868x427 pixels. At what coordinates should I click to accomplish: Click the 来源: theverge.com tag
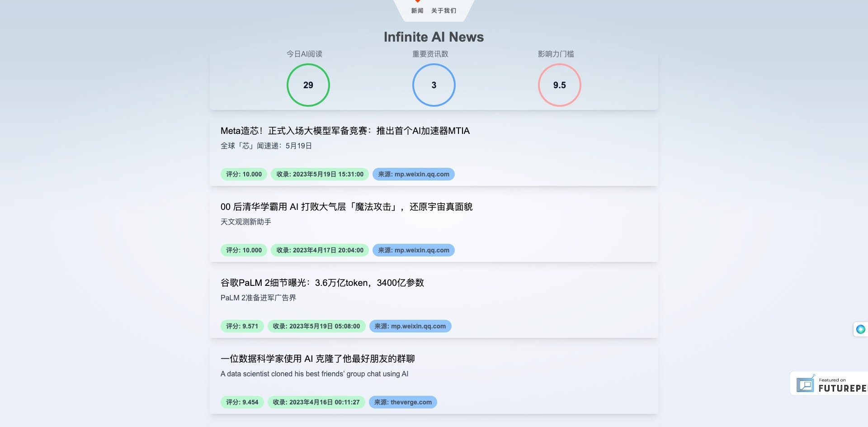pos(403,402)
